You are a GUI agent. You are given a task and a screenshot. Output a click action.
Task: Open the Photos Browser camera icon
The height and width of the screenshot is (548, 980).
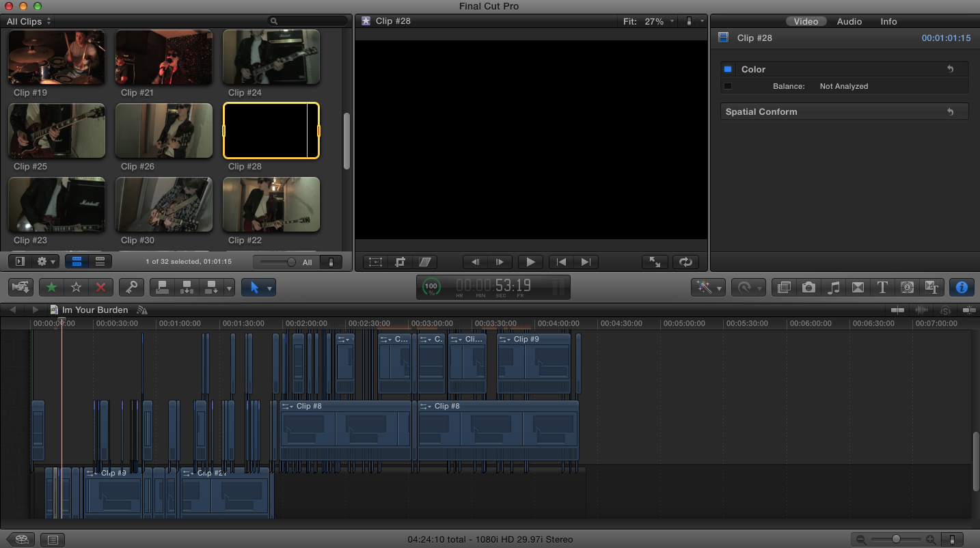[808, 288]
